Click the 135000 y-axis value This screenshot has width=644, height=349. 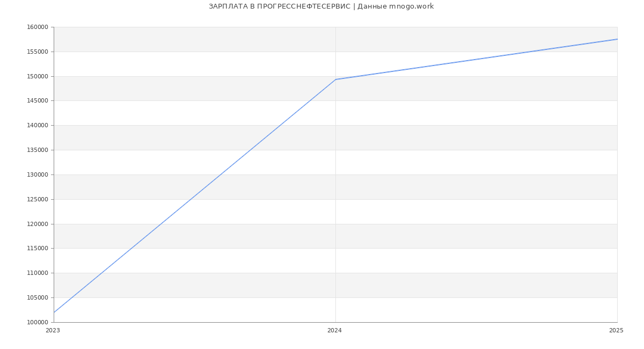[38, 150]
